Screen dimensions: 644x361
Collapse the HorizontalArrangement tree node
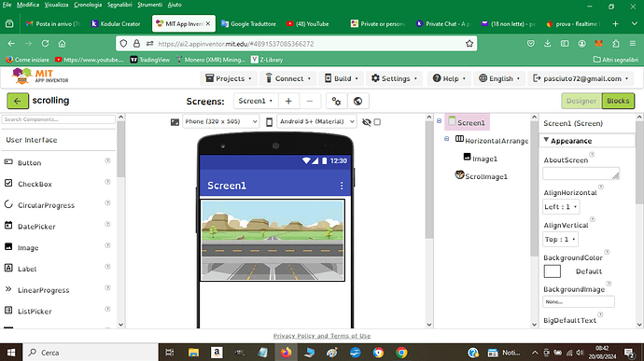[x=446, y=139]
